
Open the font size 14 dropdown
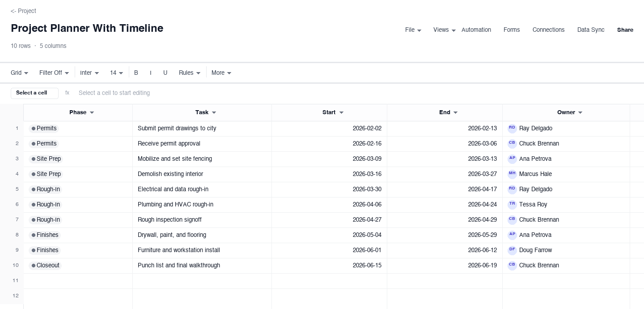tap(117, 73)
